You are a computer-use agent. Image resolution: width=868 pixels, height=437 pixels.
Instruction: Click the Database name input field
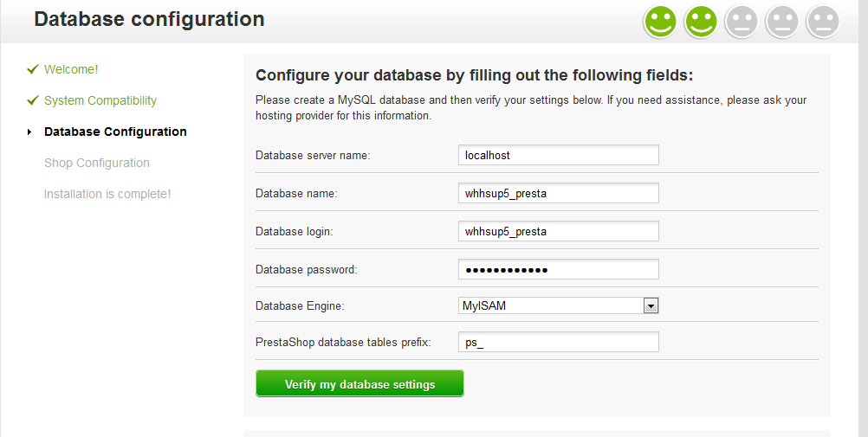558,193
